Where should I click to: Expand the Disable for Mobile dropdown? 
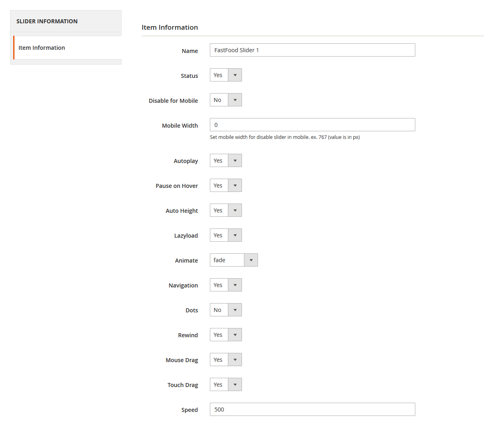pos(226,100)
